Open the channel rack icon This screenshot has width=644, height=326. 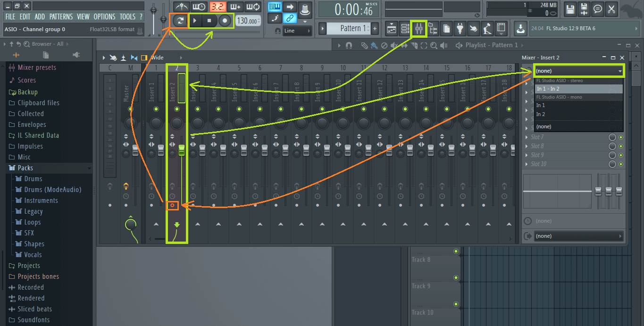pos(405,29)
